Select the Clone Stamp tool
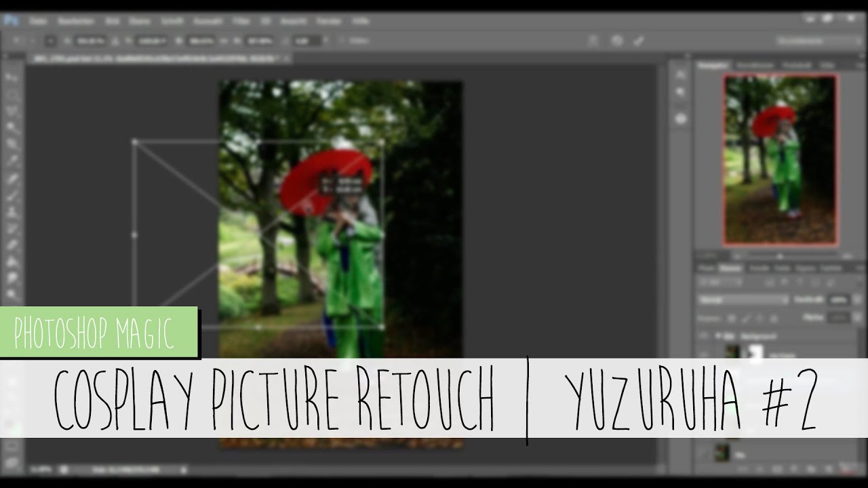The image size is (868, 488). pos(12,212)
